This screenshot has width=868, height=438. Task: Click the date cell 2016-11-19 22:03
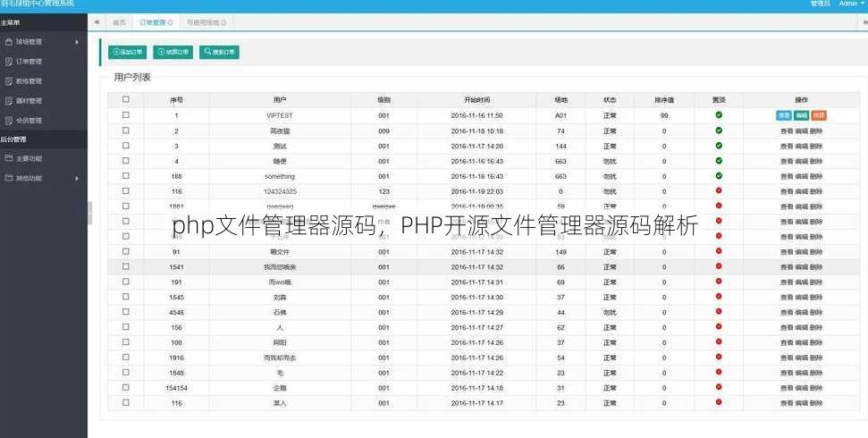[x=476, y=191]
